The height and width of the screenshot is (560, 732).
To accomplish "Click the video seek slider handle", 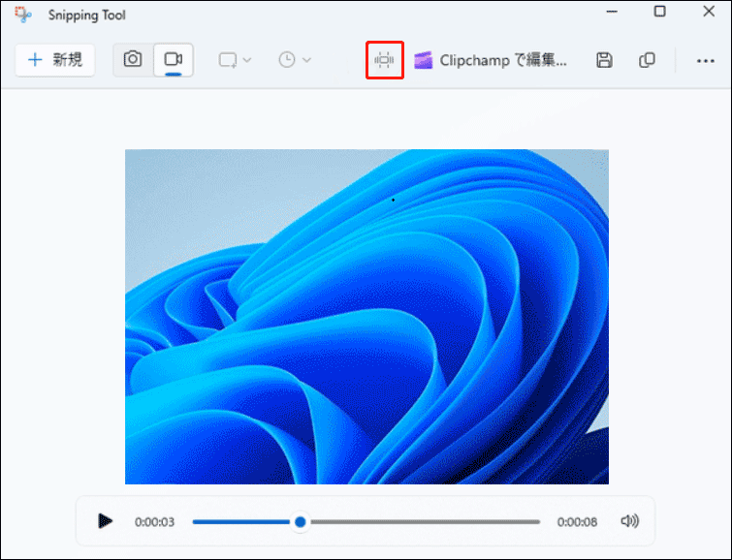I will point(301,522).
